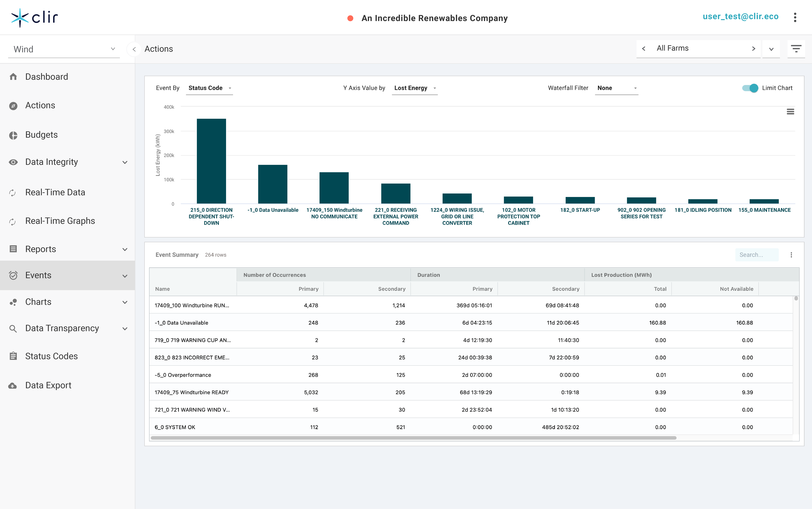Expand the Reports submenu chevron
Screen dimensions: 812x509
125,249
